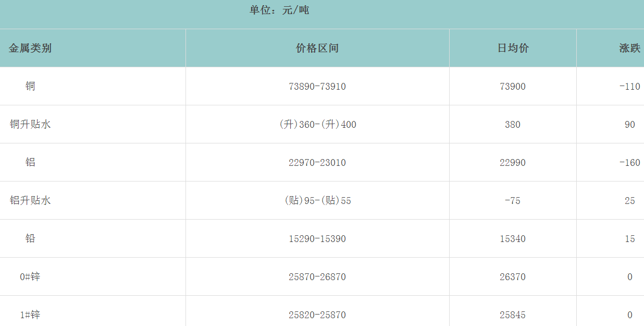
Task: Select the 铅 metal name cell
Action: 30,238
